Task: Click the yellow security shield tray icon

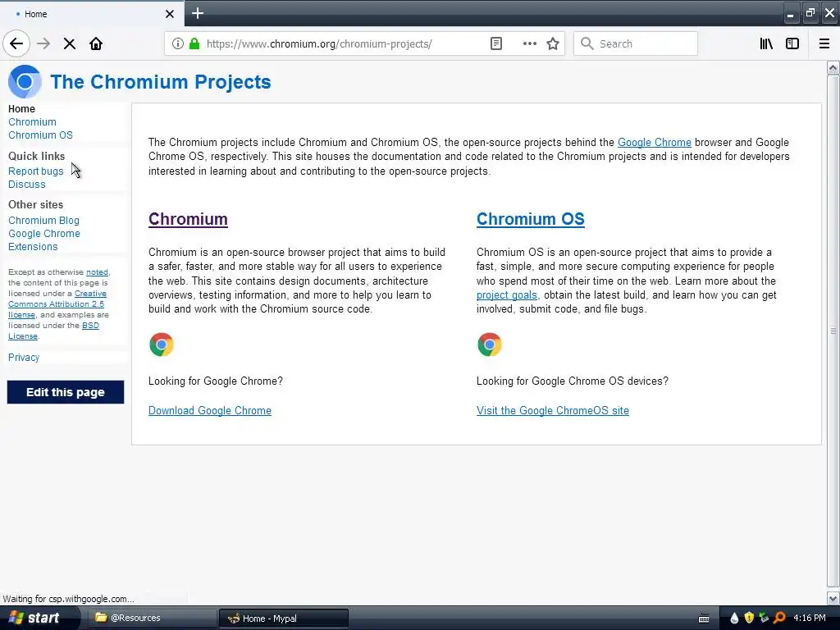Action: [x=749, y=619]
